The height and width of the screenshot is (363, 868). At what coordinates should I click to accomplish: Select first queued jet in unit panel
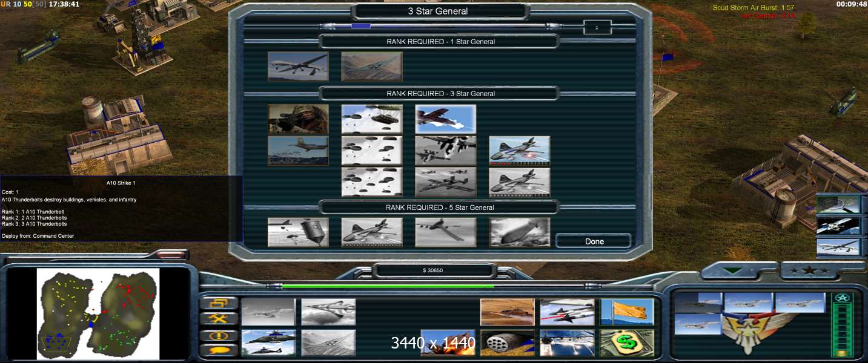coord(698,302)
